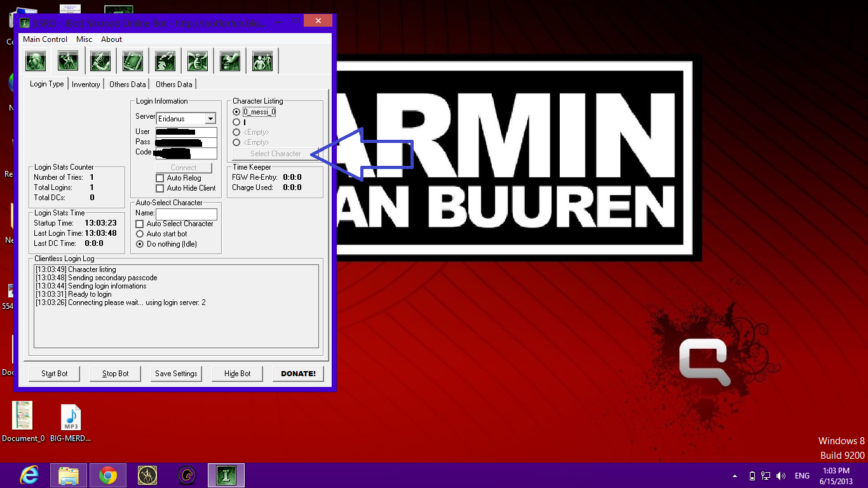This screenshot has height=488, width=868.
Task: Click log line 'Sending login informations'
Action: [x=91, y=286]
